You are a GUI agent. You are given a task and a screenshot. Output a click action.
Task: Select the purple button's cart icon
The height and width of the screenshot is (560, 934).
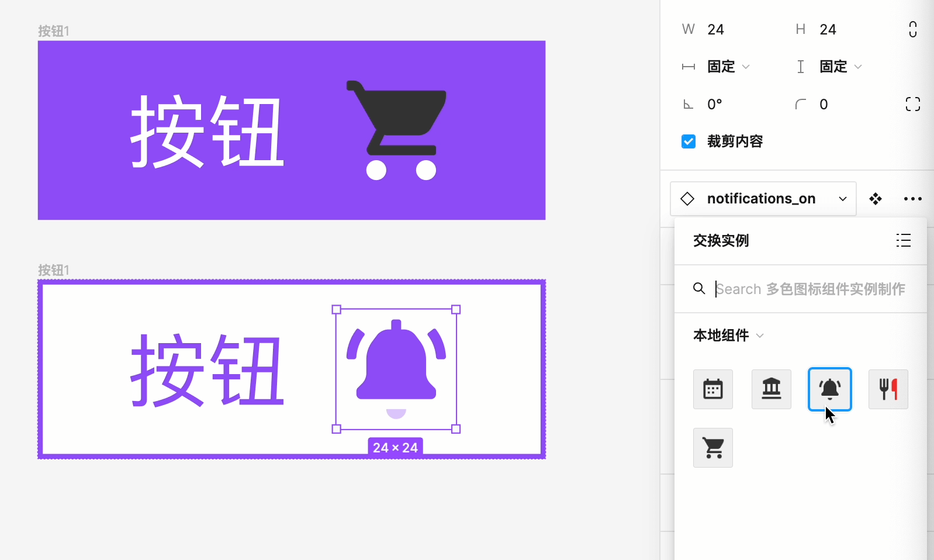(x=397, y=130)
